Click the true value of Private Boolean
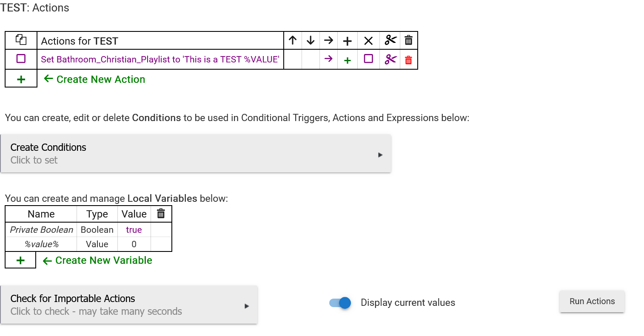The image size is (644, 336). point(134,230)
